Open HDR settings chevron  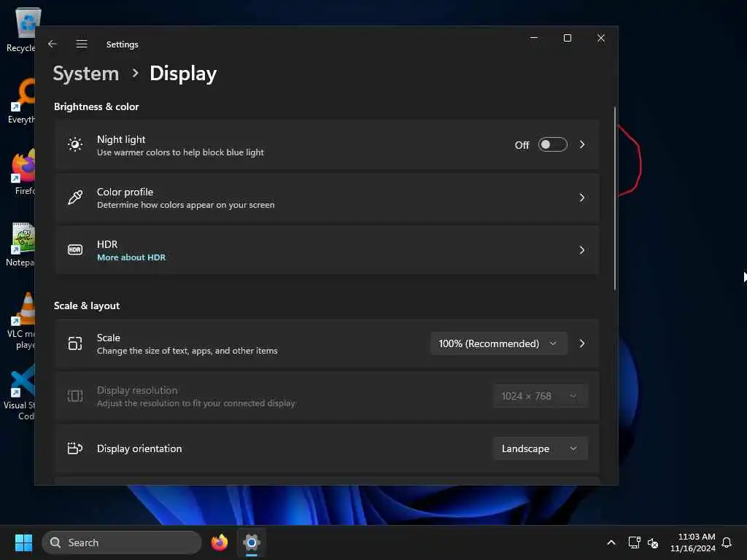tap(581, 250)
